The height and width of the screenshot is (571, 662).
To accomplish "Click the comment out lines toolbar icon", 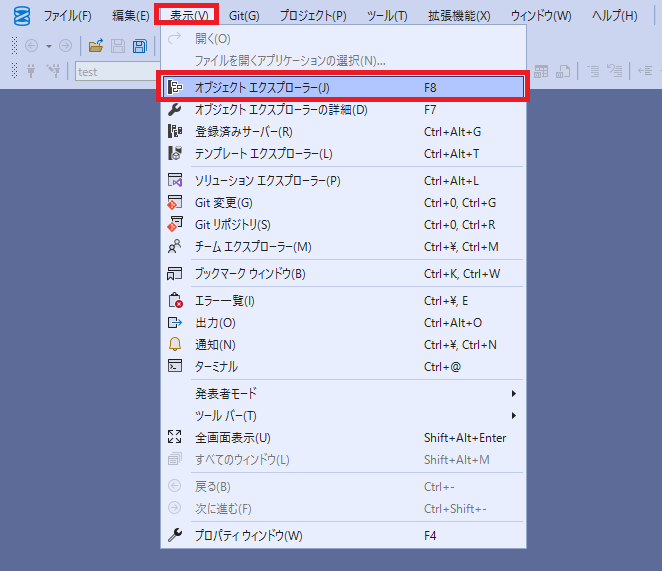I will pyautogui.click(x=593, y=71).
